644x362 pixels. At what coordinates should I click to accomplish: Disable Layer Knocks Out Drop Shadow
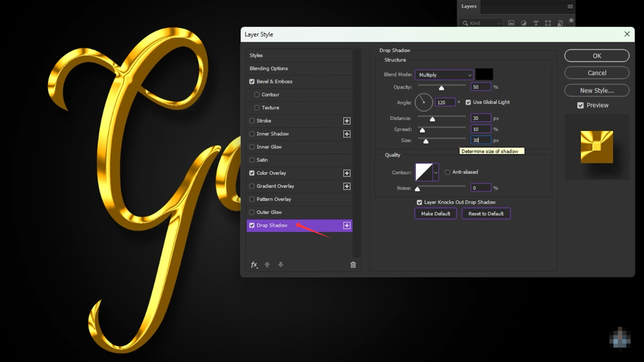419,202
